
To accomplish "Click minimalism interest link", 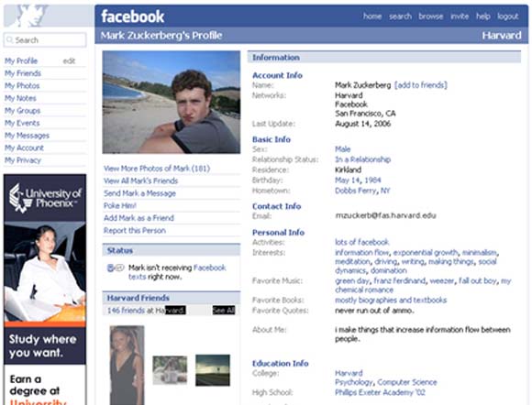I will pyautogui.click(x=479, y=253).
